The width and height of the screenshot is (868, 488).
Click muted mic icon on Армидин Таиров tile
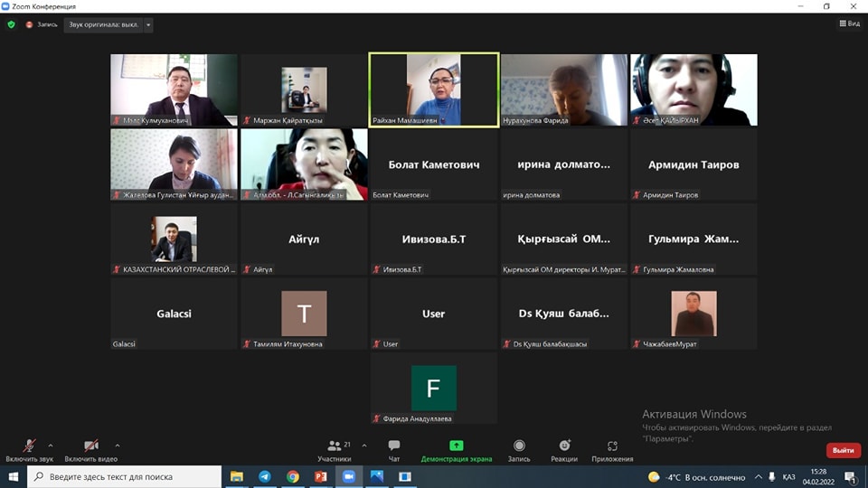pyautogui.click(x=637, y=195)
